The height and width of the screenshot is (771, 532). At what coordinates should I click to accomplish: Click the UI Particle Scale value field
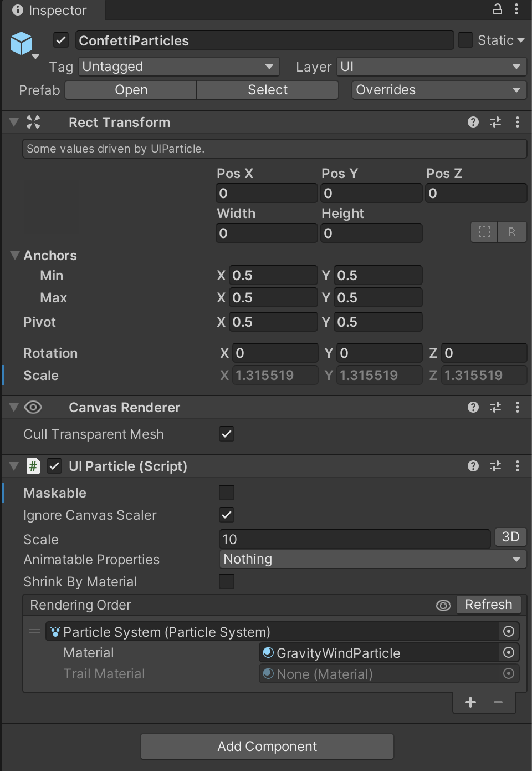click(355, 539)
